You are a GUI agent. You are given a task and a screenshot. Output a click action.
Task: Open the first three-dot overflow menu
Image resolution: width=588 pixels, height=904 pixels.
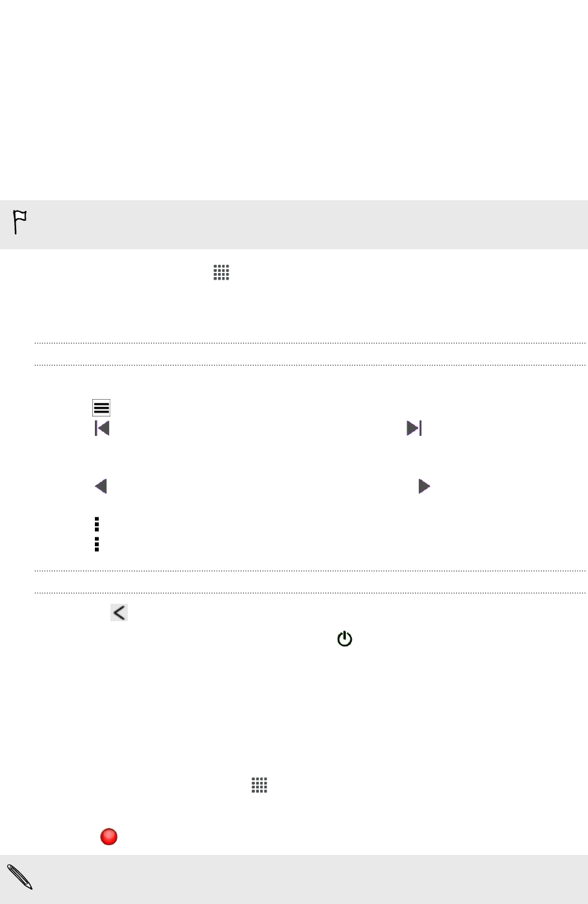tap(97, 524)
